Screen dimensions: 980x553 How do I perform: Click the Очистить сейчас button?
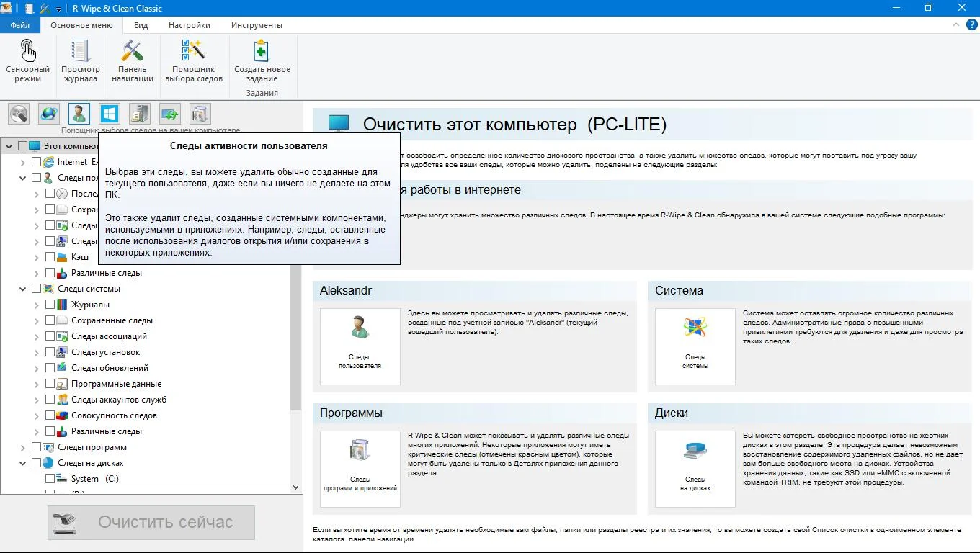151,523
